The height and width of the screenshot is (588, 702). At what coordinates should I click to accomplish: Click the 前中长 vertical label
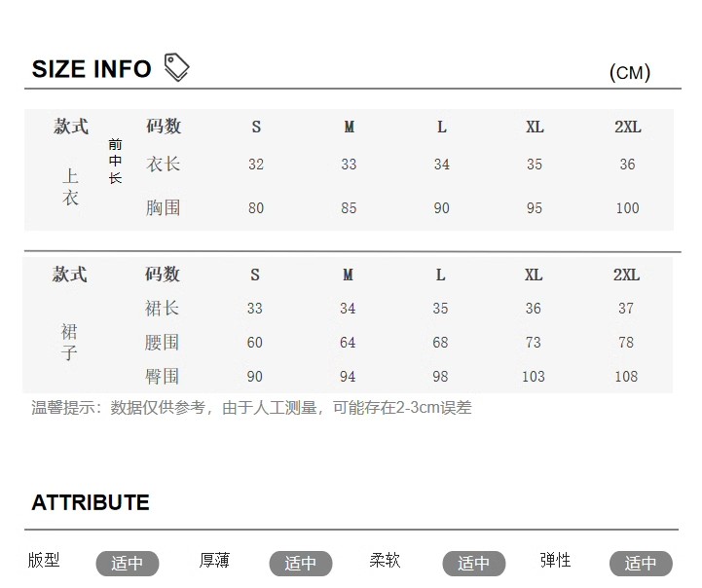click(x=115, y=161)
